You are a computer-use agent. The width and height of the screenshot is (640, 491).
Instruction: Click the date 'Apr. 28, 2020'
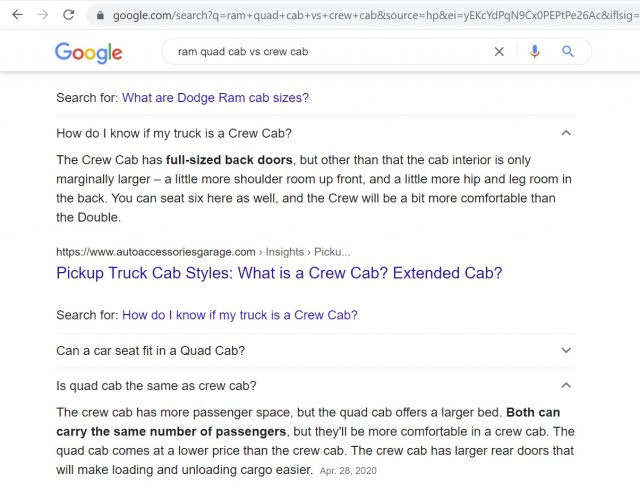[348, 471]
